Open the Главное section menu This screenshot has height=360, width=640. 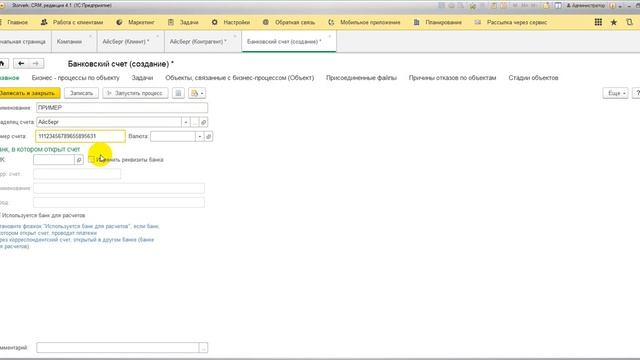pos(18,22)
